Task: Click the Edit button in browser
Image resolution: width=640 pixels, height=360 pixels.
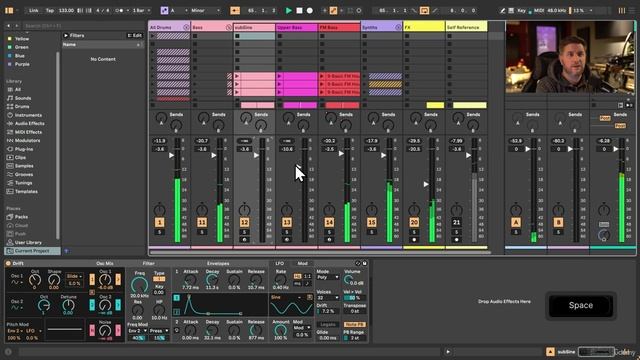Action: [x=134, y=36]
